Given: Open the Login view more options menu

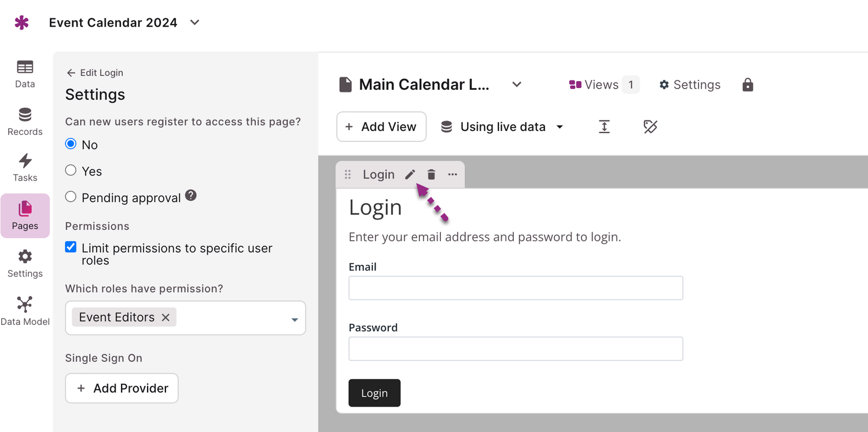Looking at the screenshot, I should pos(453,174).
